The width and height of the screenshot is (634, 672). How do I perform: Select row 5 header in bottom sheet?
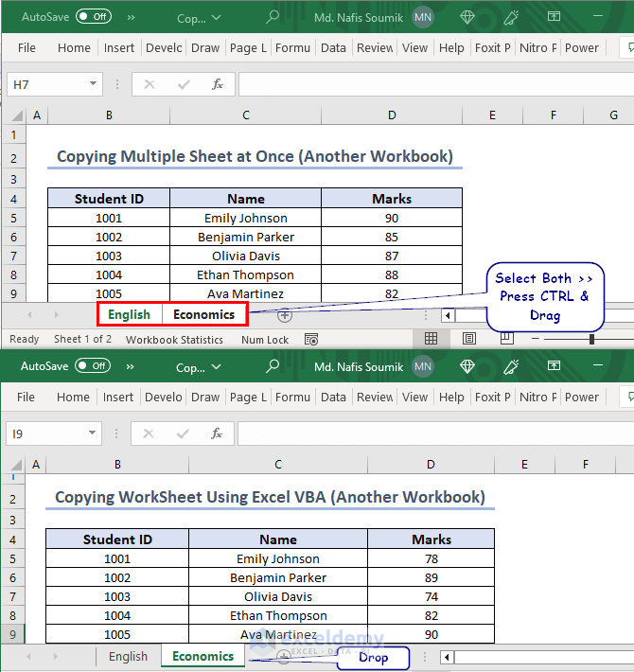[13, 558]
